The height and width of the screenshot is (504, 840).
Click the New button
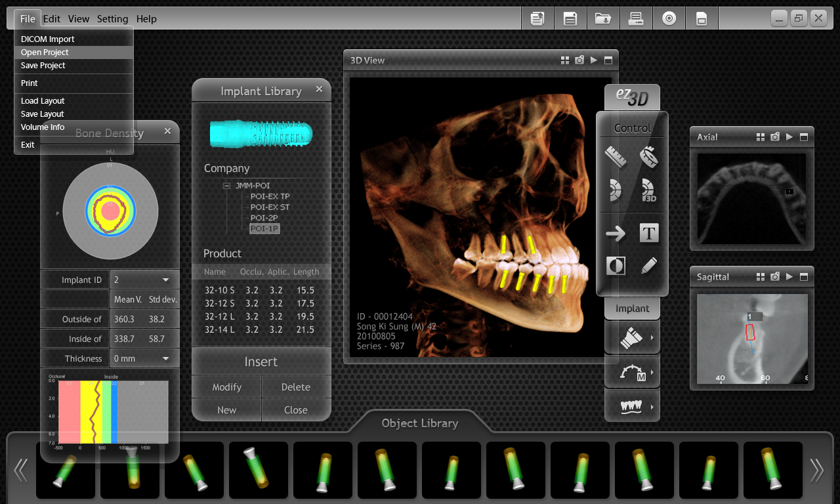pos(226,409)
